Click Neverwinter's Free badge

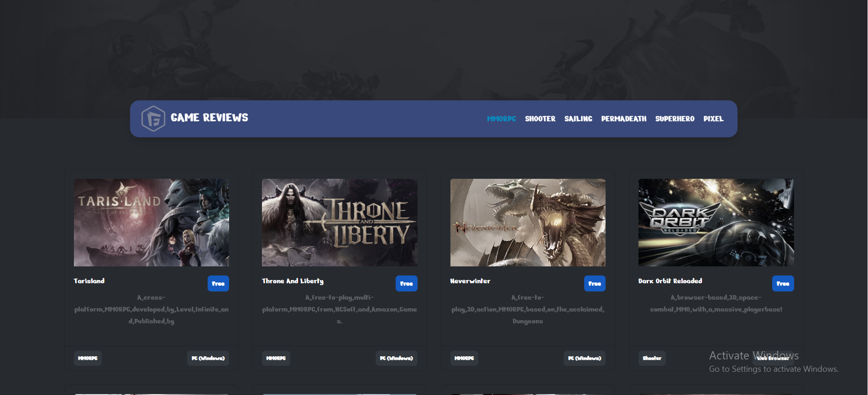point(594,283)
